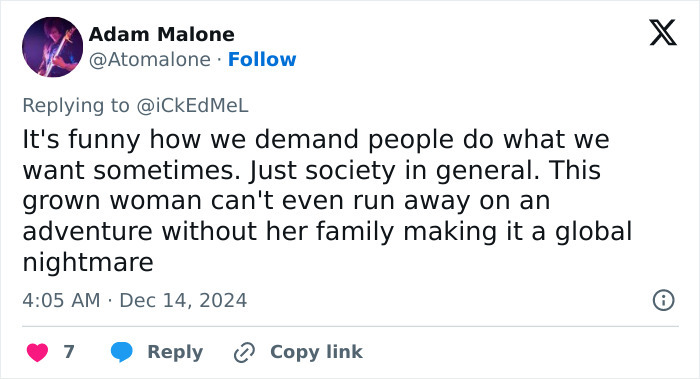Open the 4:05 AM timestamp link
Viewport: 700px width, 379px height.
61,300
